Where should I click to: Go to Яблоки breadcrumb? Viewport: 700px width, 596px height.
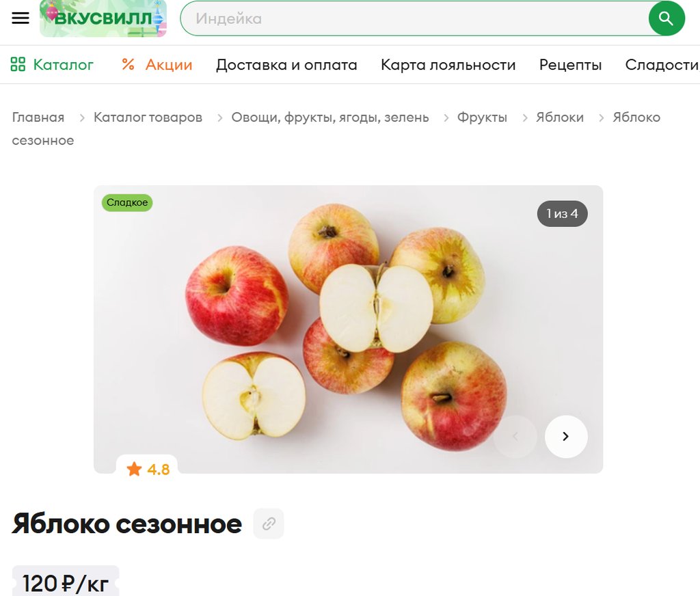point(560,117)
